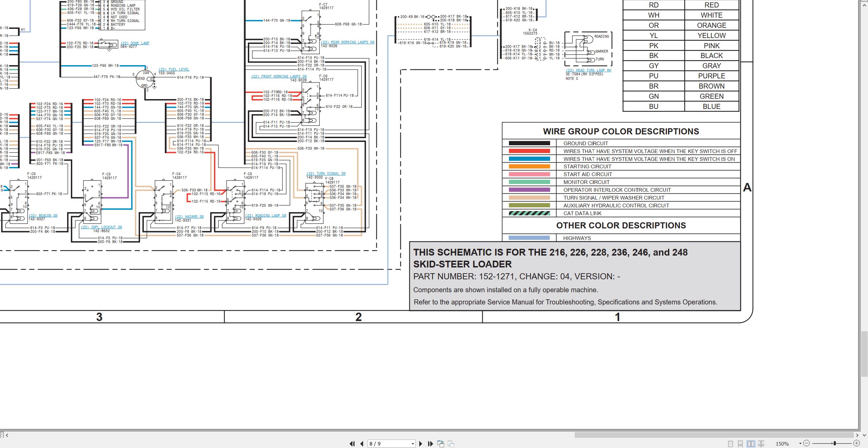Open the (22) FRONT WORKING LAMPS SW link

[279, 76]
